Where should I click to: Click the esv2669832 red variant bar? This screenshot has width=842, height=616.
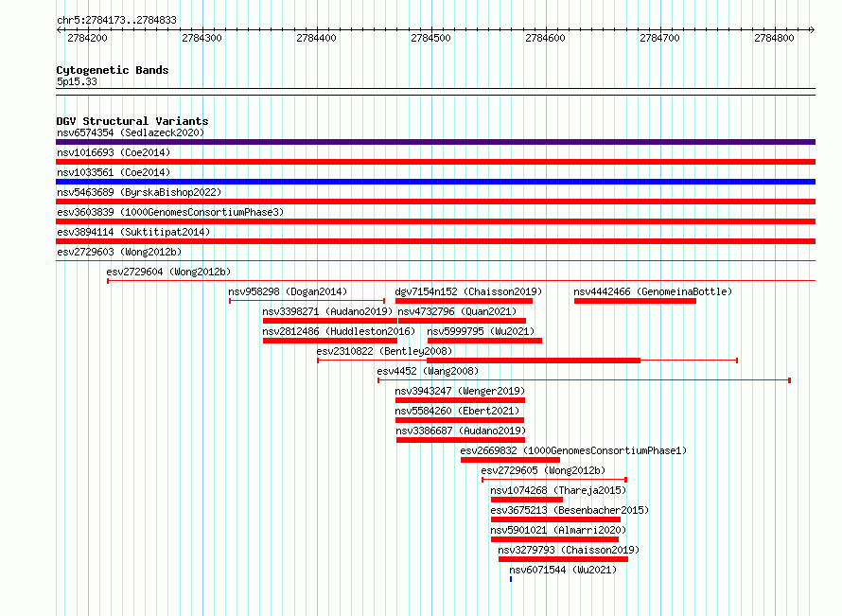(x=510, y=460)
